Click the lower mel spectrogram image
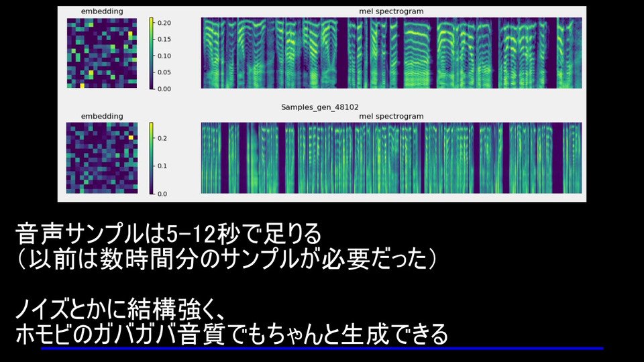This screenshot has height=362, width=644. 391,158
